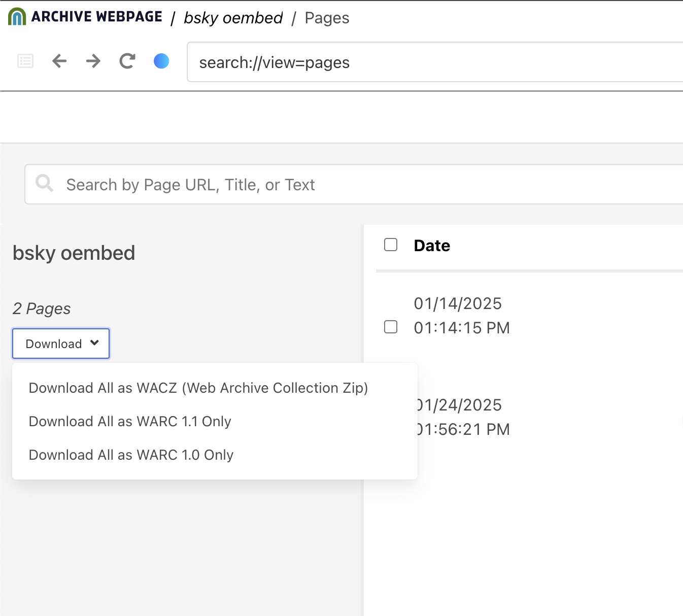Open the page dated 01/24/2025 01:56:21 PM

(x=463, y=417)
